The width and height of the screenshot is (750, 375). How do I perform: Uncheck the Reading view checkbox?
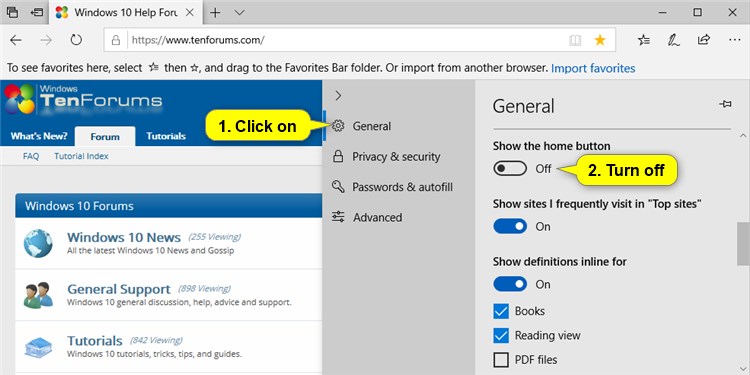501,336
